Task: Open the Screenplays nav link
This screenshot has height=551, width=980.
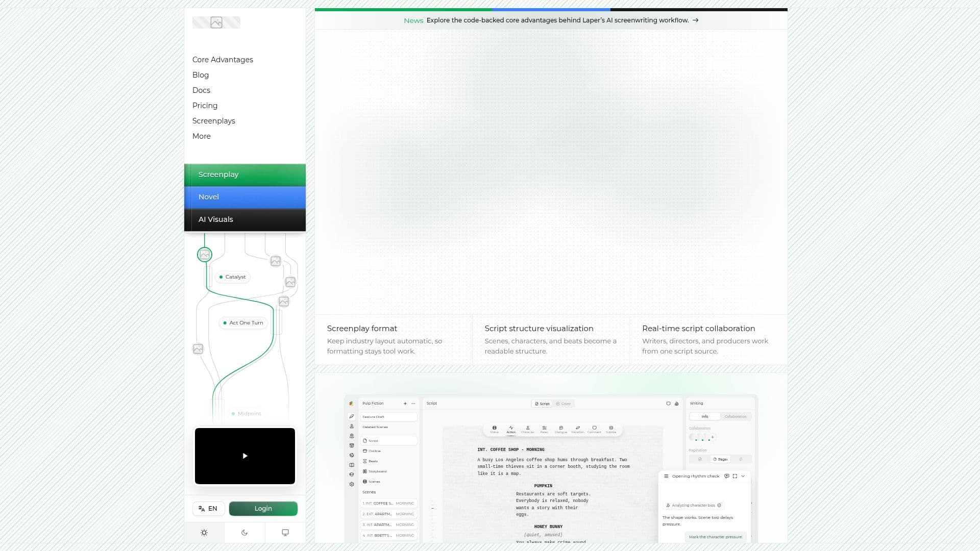Action: (x=214, y=121)
